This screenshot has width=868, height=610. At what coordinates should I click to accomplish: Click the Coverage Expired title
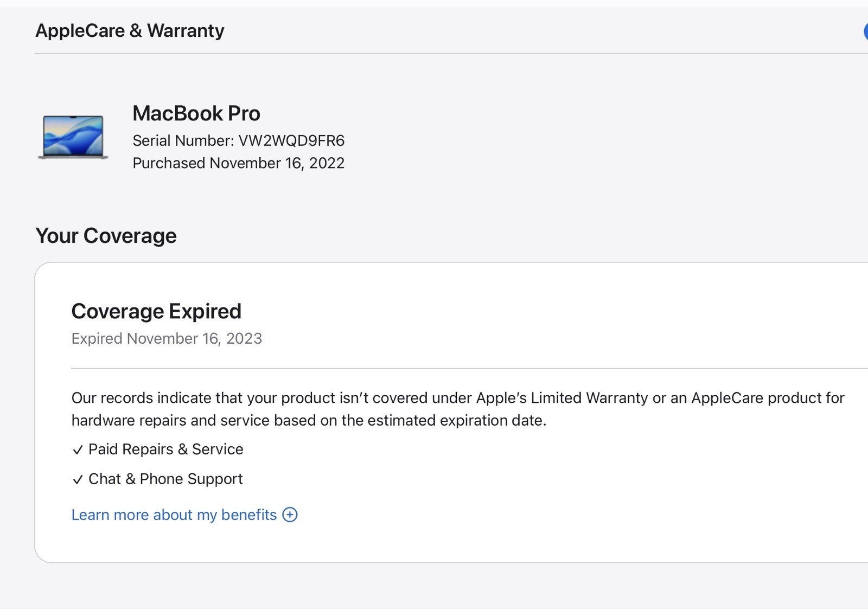tap(156, 311)
